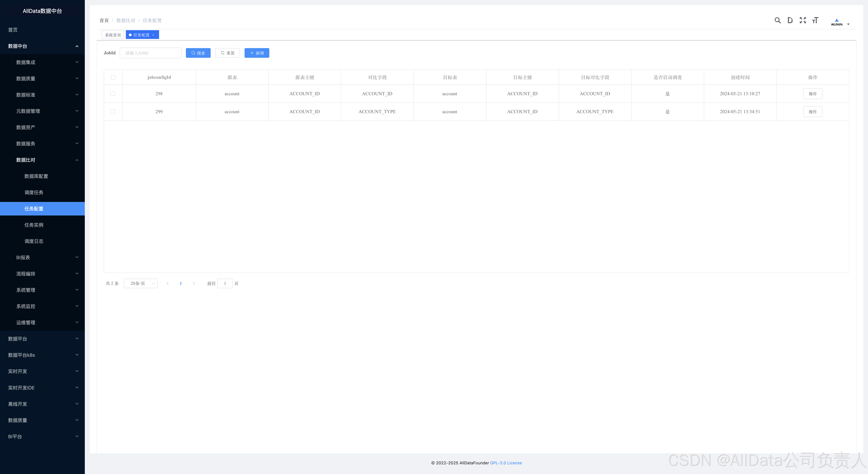Screen dimensions: 868x474
Task: Open the 20条/页 page size dropdown
Action: pyautogui.click(x=140, y=283)
